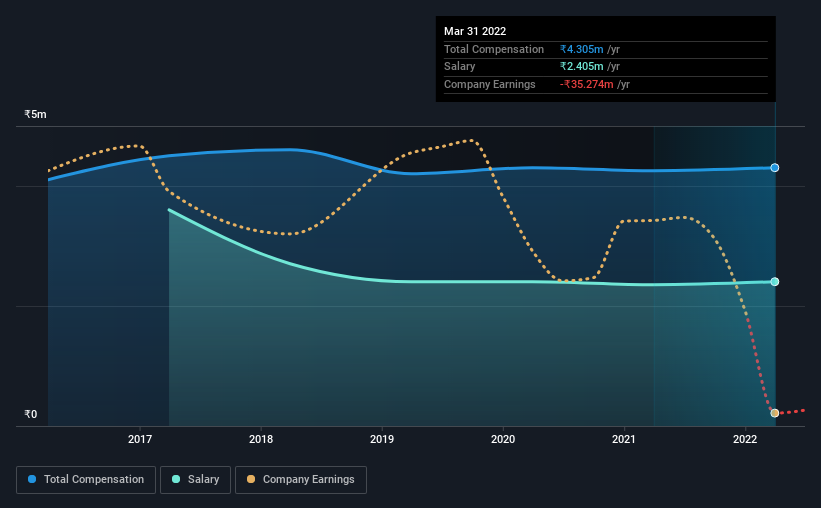Click the ₹5m y-axis label
This screenshot has height=508, width=821.
point(35,114)
